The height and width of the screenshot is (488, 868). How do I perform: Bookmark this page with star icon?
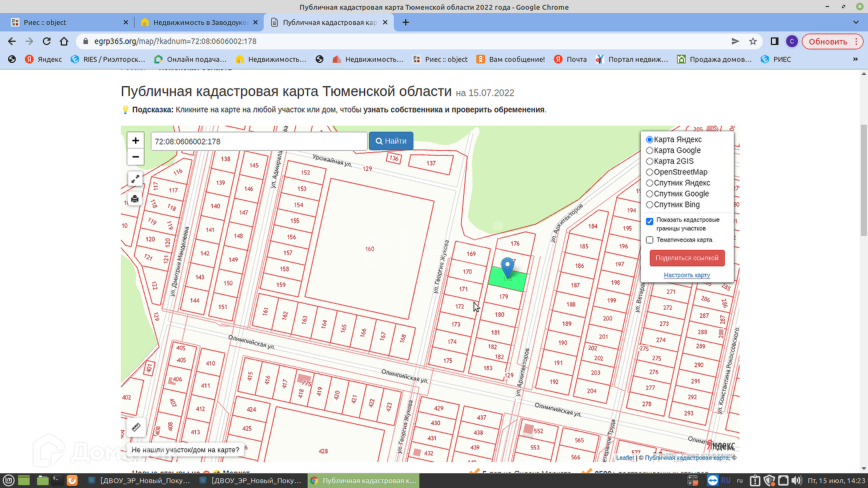tap(753, 41)
